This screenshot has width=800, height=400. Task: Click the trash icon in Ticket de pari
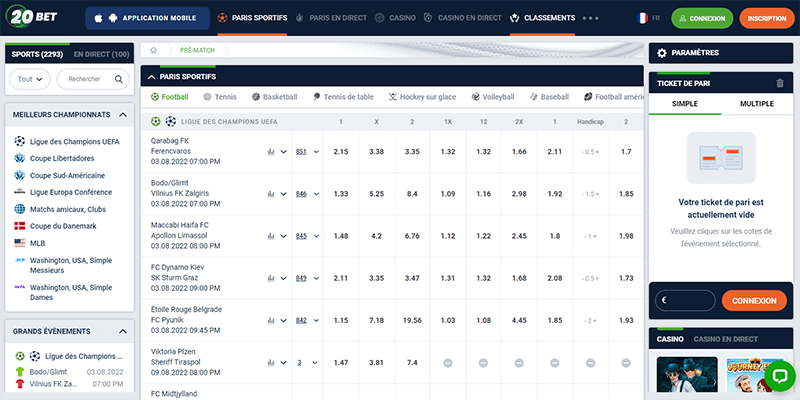[780, 83]
